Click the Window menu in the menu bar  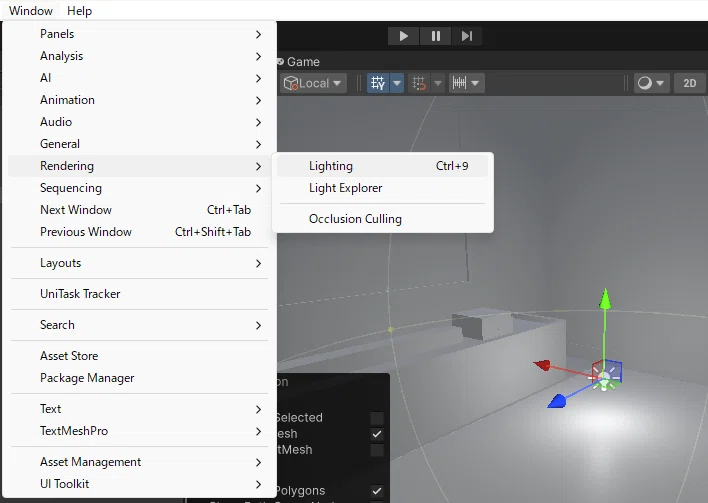pyautogui.click(x=31, y=10)
